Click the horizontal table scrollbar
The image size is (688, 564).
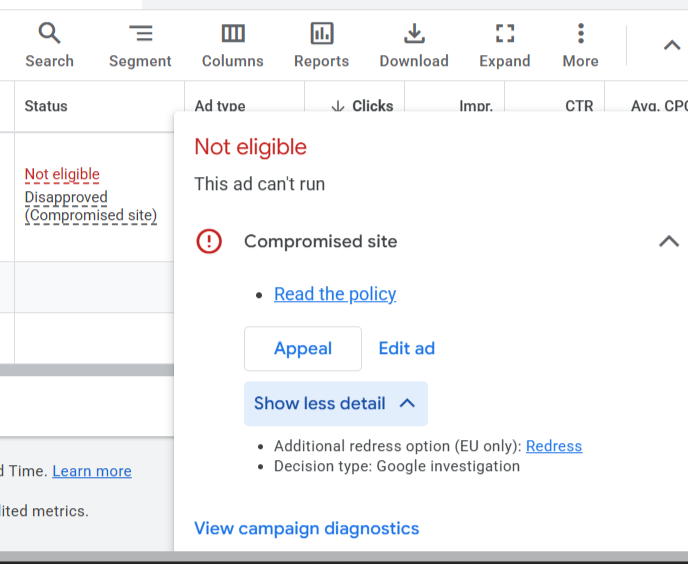click(x=87, y=370)
